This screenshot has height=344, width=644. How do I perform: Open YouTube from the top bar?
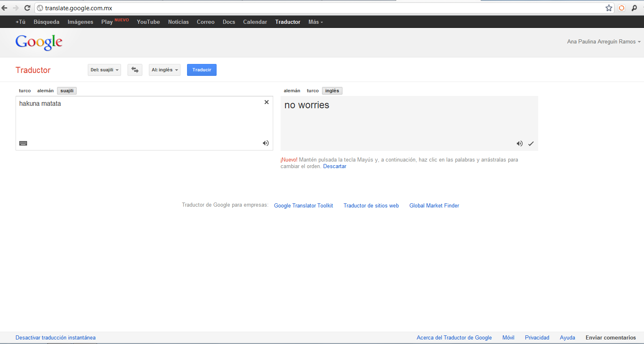(x=148, y=22)
